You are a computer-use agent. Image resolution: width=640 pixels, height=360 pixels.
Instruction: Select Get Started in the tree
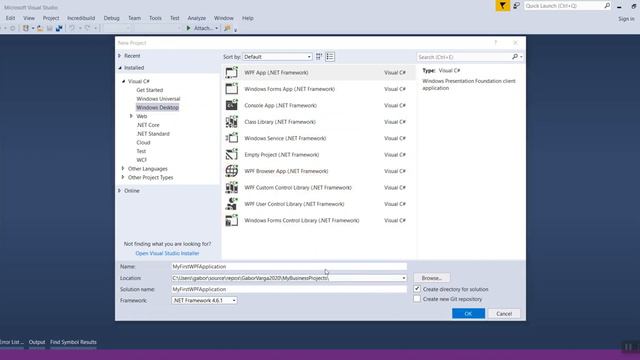(150, 90)
